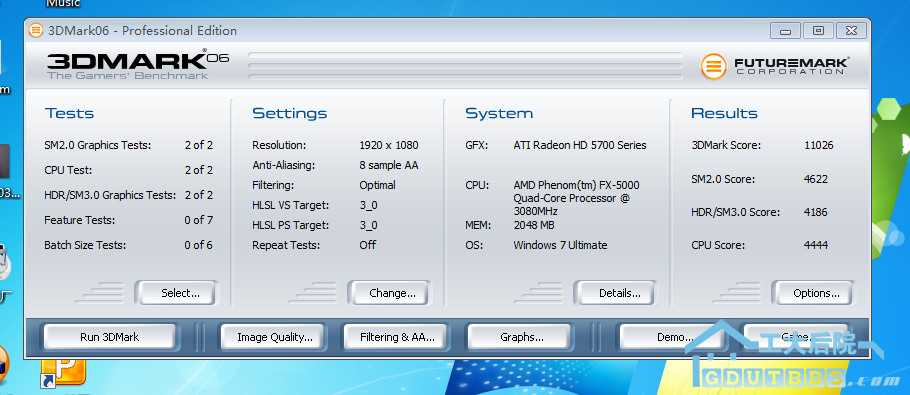
Task: Click 'ATI Radeon HD 5700 Series' text
Action: coord(580,145)
